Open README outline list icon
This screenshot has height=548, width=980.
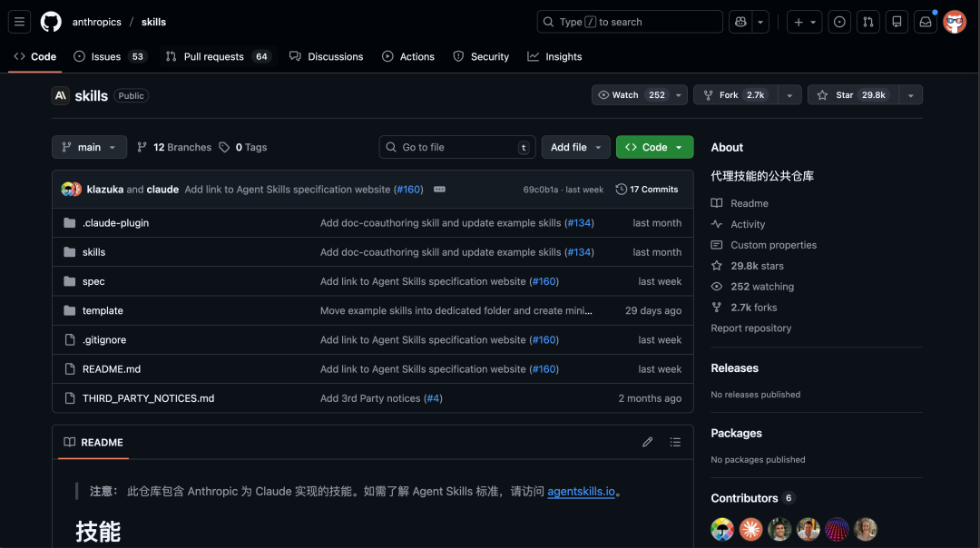click(675, 443)
